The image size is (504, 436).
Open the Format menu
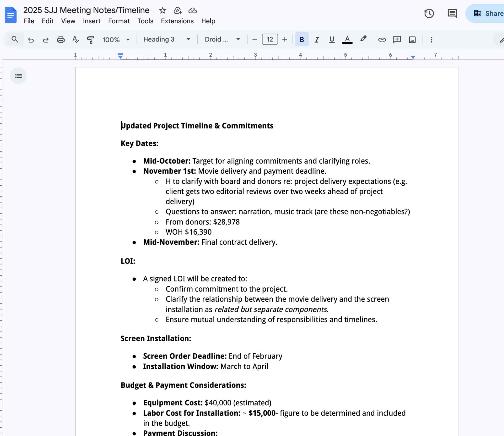119,21
